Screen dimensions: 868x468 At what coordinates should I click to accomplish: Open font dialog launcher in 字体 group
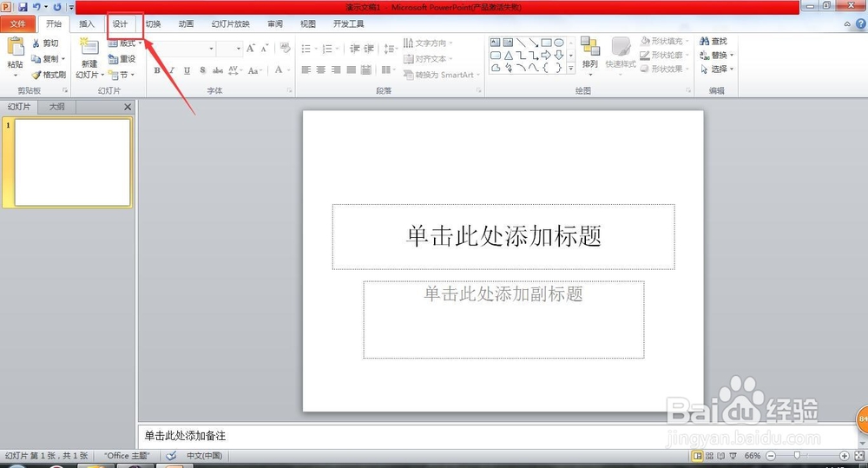click(290, 90)
